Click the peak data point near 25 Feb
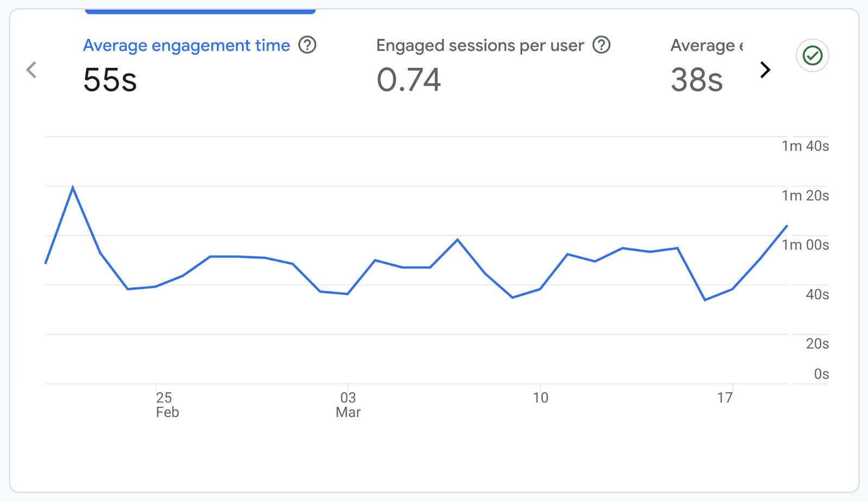Image resolution: width=868 pixels, height=503 pixels. click(73, 187)
